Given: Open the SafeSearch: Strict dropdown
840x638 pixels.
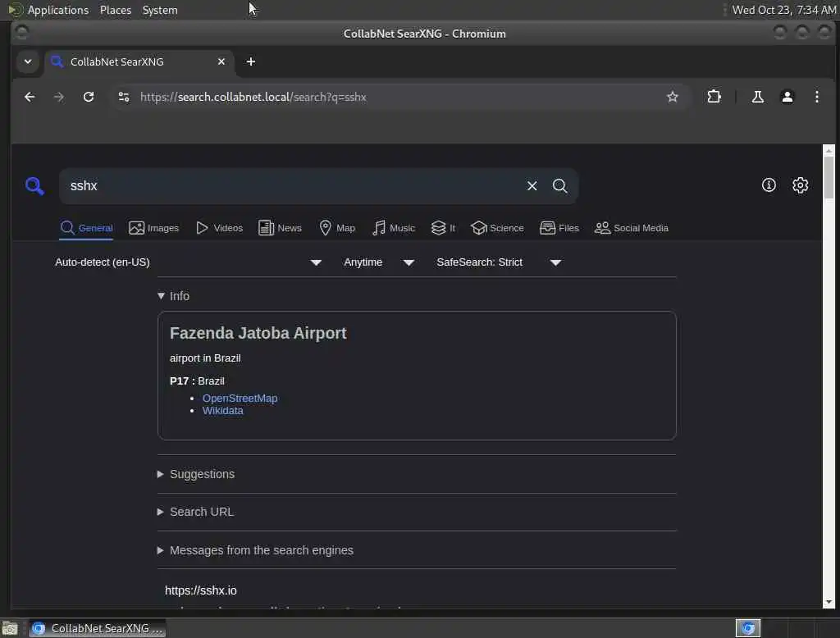Looking at the screenshot, I should (x=498, y=262).
